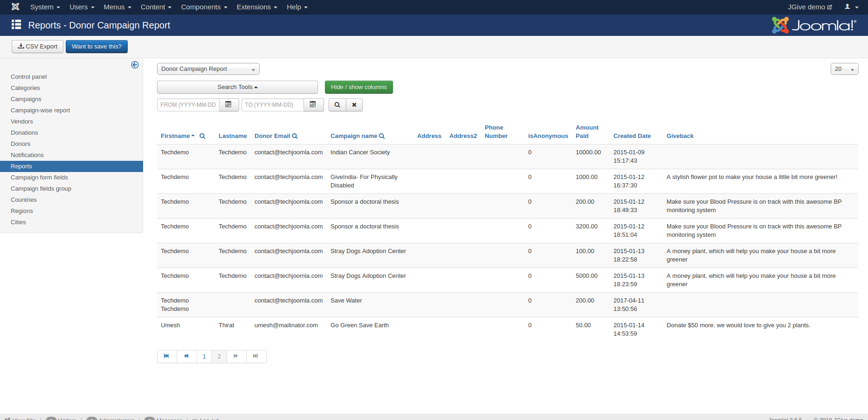Click the Joomla logo icon in top bar
The height and width of the screenshot is (420, 868).
pos(15,7)
